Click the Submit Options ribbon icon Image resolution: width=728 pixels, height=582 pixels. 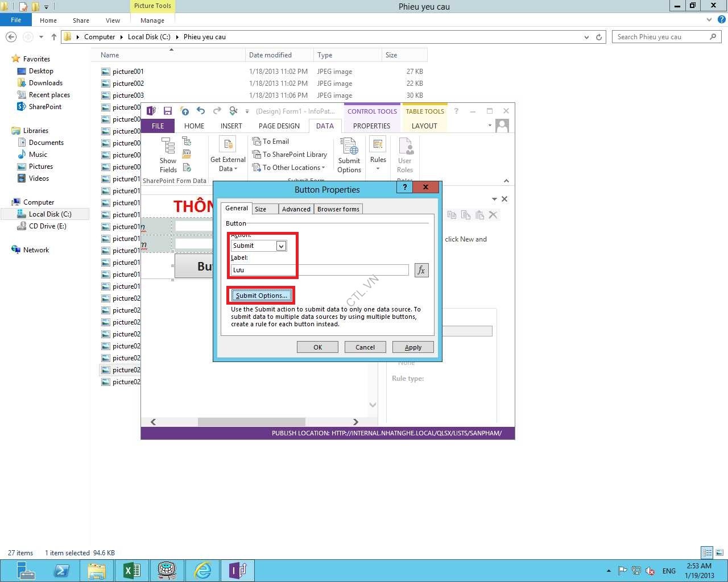349,155
